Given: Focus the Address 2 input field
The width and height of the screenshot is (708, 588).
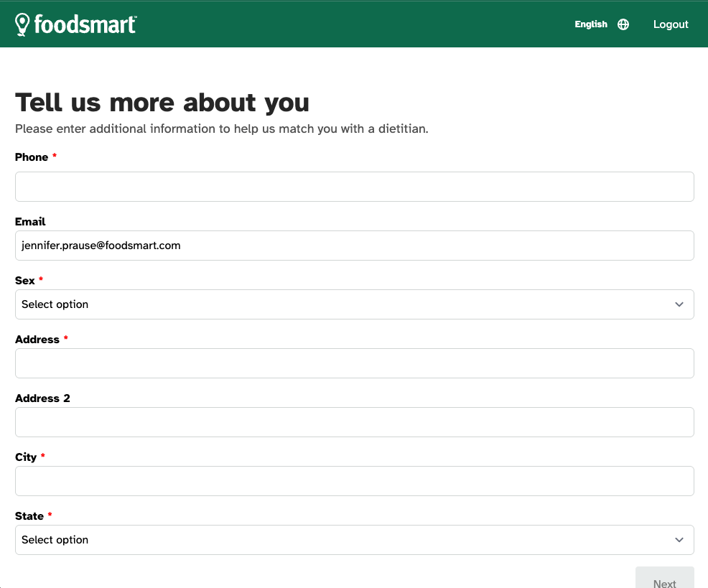Looking at the screenshot, I should [x=355, y=422].
